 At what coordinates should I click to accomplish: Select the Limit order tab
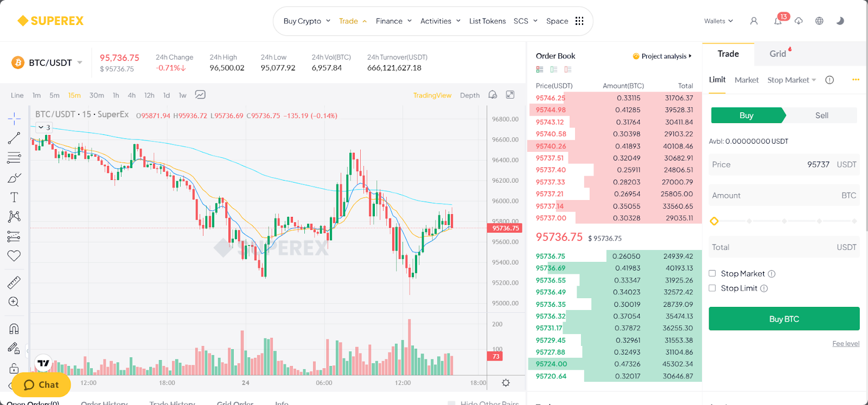pos(717,80)
